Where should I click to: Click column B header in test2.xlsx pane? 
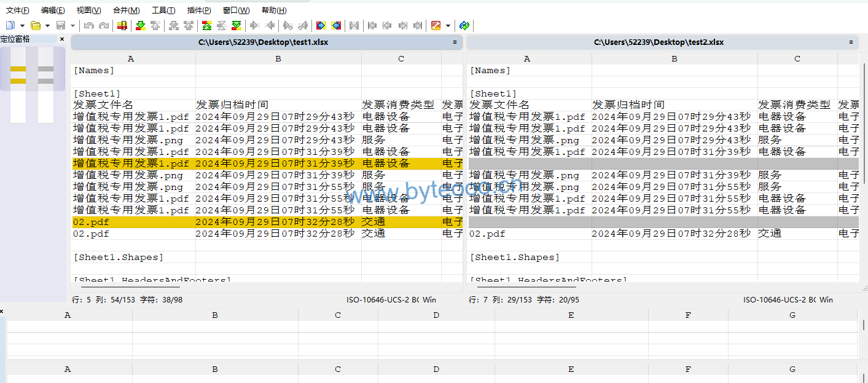674,59
